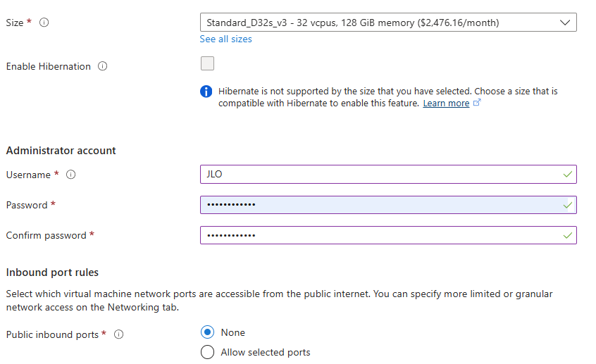Open the Learn more hibernation link
This screenshot has width=596, height=364.
[x=446, y=103]
